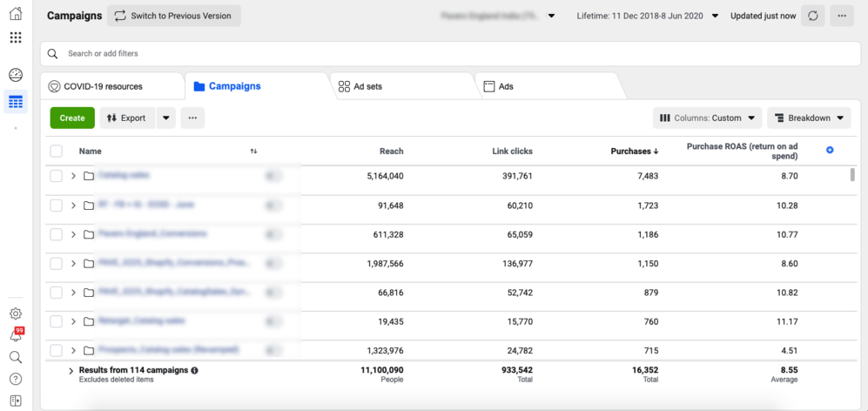Check the box for the first campaign row
The image size is (868, 411).
tap(57, 176)
